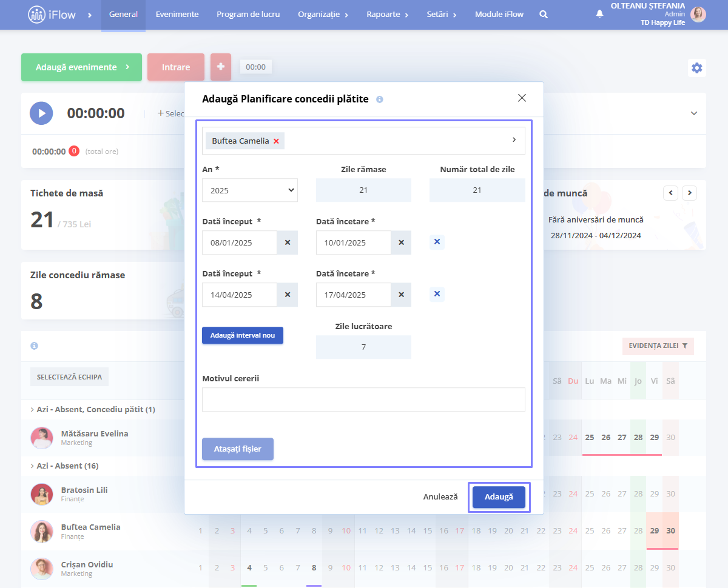
Task: Open the search magnifier in the navbar
Action: click(x=544, y=15)
